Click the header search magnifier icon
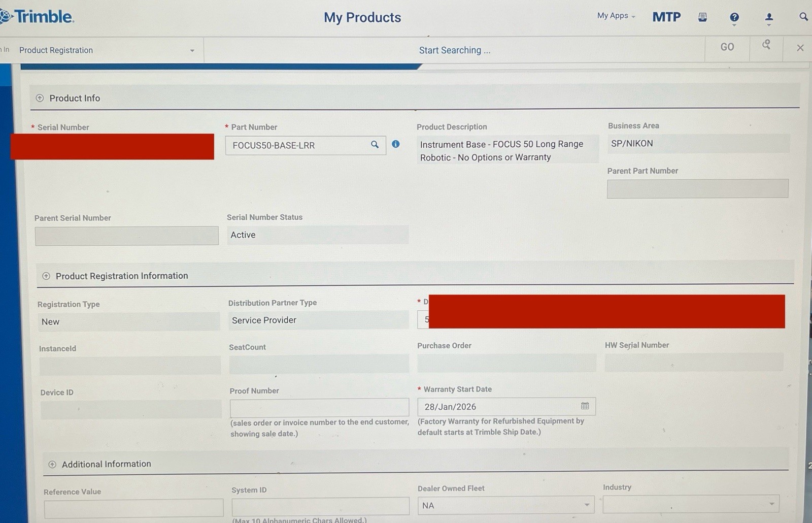812x523 pixels. pos(803,17)
